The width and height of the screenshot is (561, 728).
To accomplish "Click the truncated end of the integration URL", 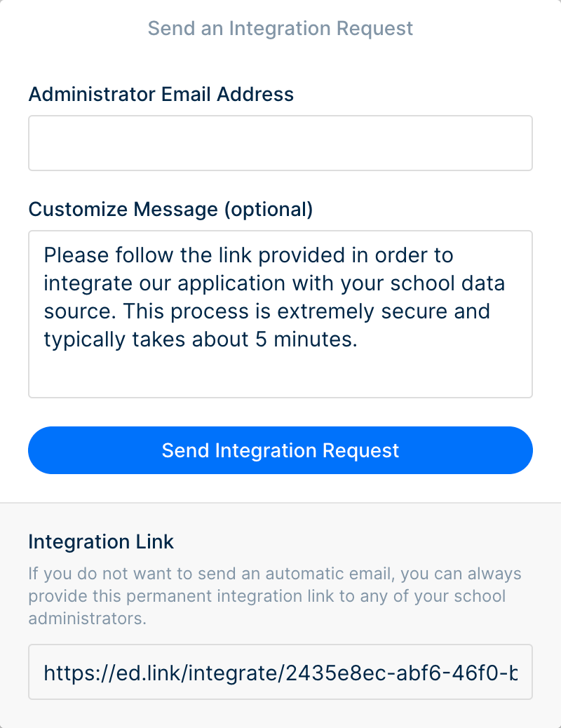I will 512,673.
